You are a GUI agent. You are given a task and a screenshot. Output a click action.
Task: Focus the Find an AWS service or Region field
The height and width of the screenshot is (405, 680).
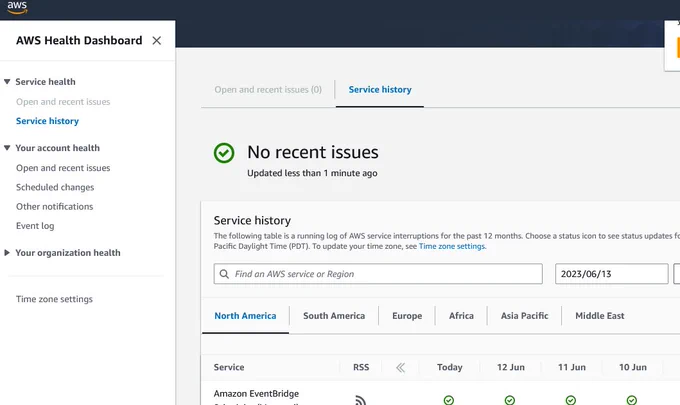378,274
